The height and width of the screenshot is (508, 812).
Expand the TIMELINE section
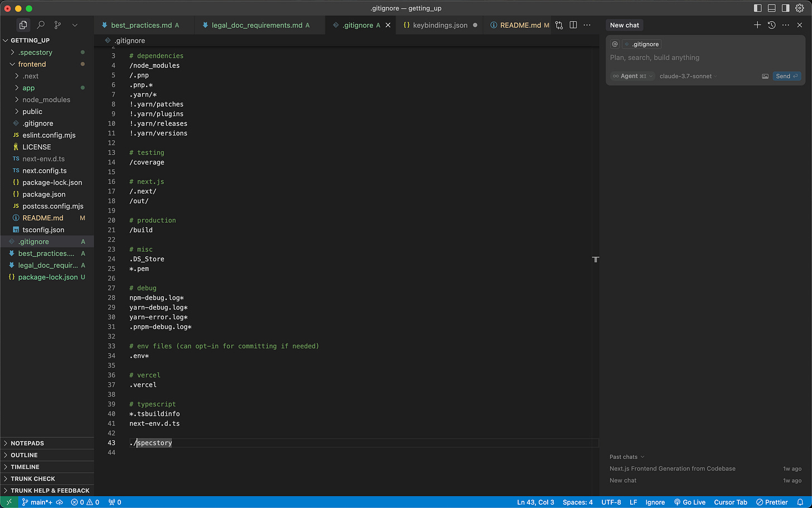pos(47,467)
